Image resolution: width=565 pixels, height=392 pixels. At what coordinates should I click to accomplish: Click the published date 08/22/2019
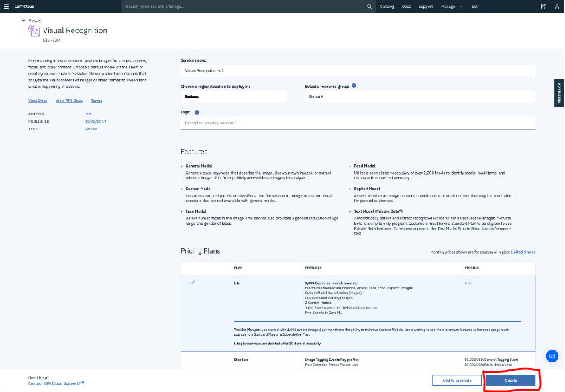coord(95,121)
